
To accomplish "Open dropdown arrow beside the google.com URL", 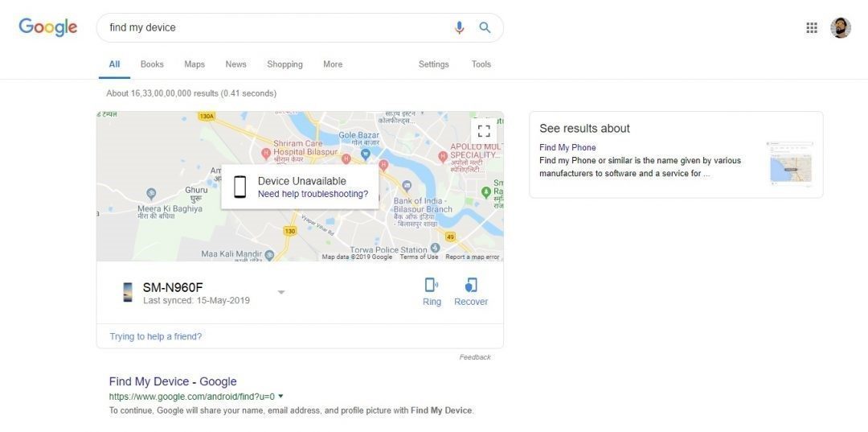I will pos(280,396).
